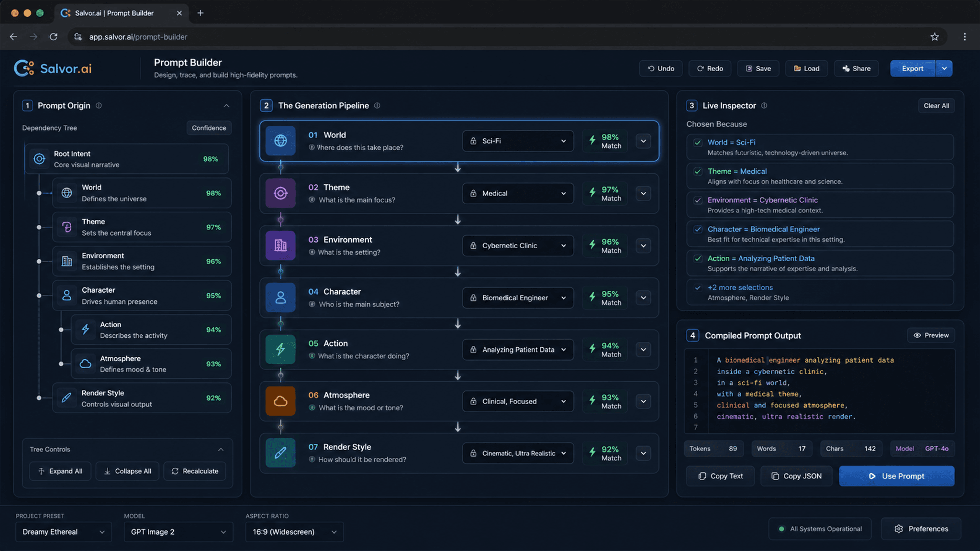
Task: Click the Salvor.ai logo icon
Action: coord(24,68)
